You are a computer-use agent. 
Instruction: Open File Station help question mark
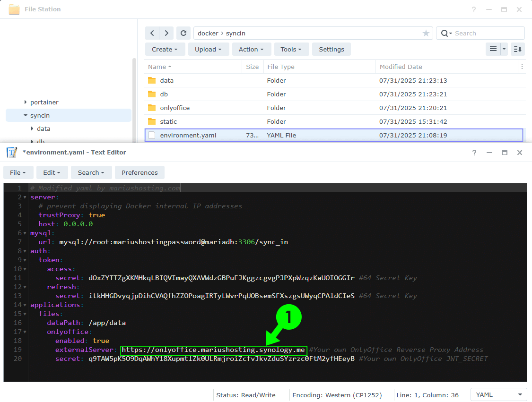(x=474, y=9)
